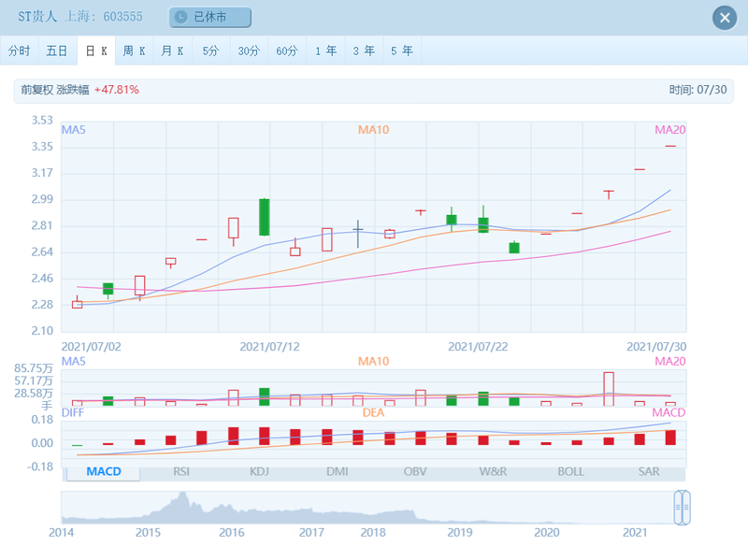Click the stock name ST贵人

37,17
